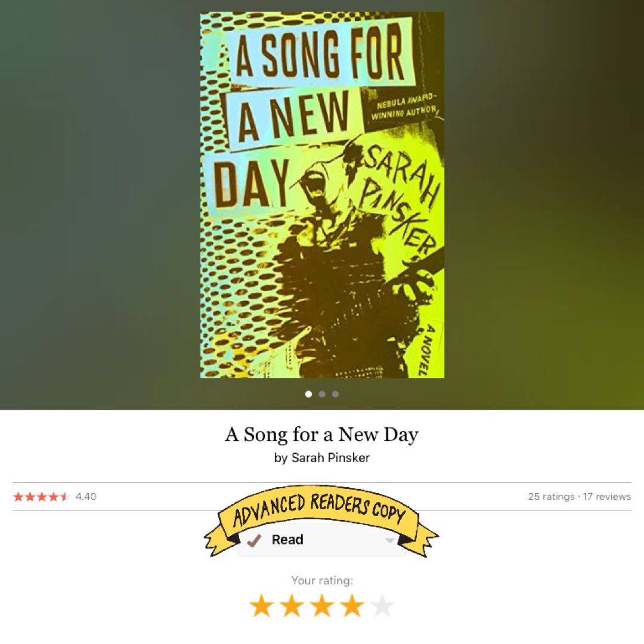Viewport: 644px width, 644px height.
Task: Tap the first star in Your rating
Action: click(x=262, y=606)
